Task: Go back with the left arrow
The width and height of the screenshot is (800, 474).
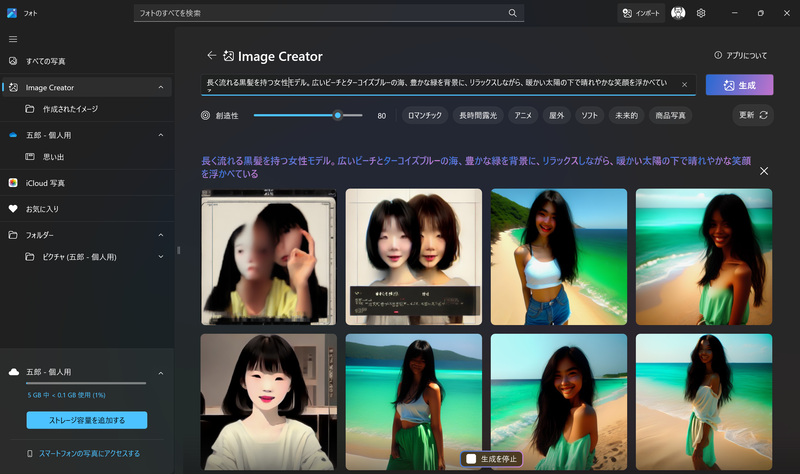Action: tap(211, 56)
